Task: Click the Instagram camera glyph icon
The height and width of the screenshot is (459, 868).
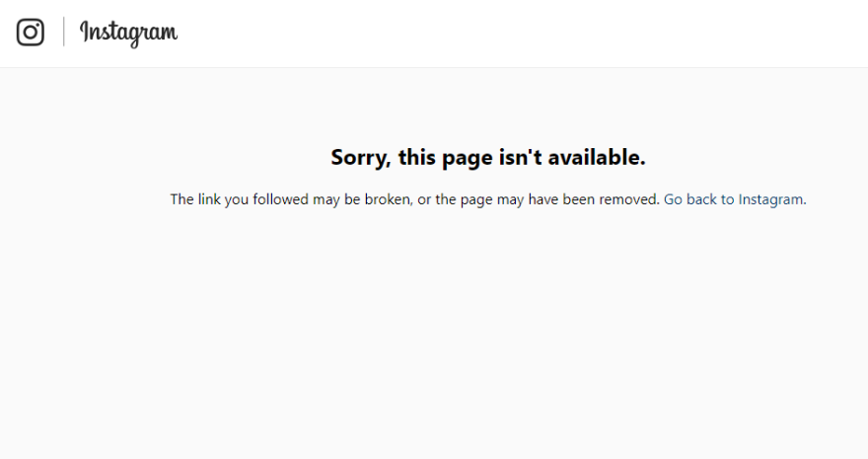Action: pos(31,33)
